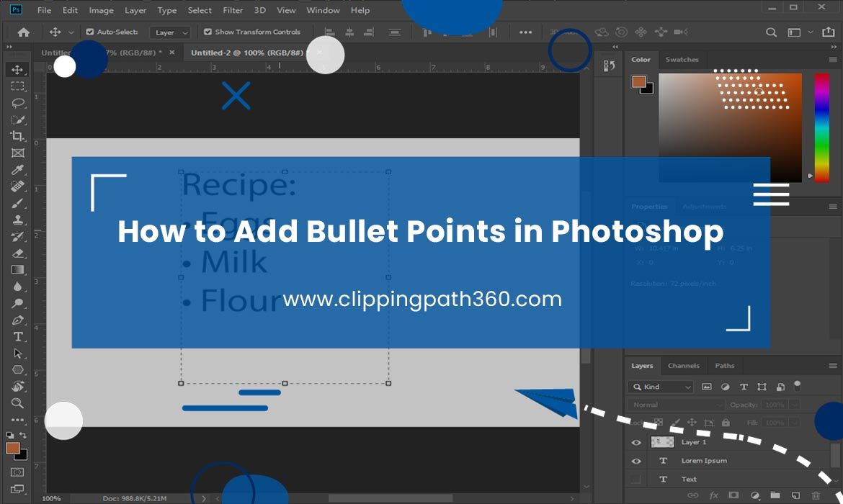843x504 pixels.
Task: Reset default foreground and background colors
Action: pyautogui.click(x=9, y=435)
